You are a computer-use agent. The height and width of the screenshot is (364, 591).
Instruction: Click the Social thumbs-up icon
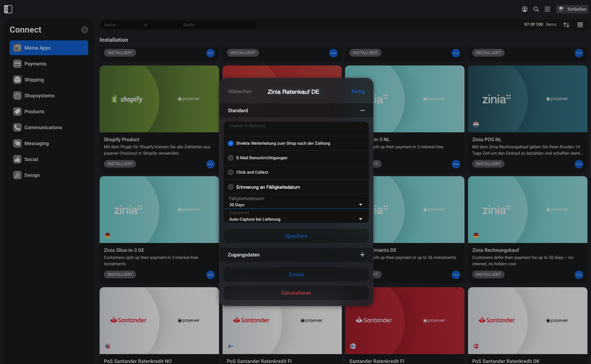click(x=17, y=159)
